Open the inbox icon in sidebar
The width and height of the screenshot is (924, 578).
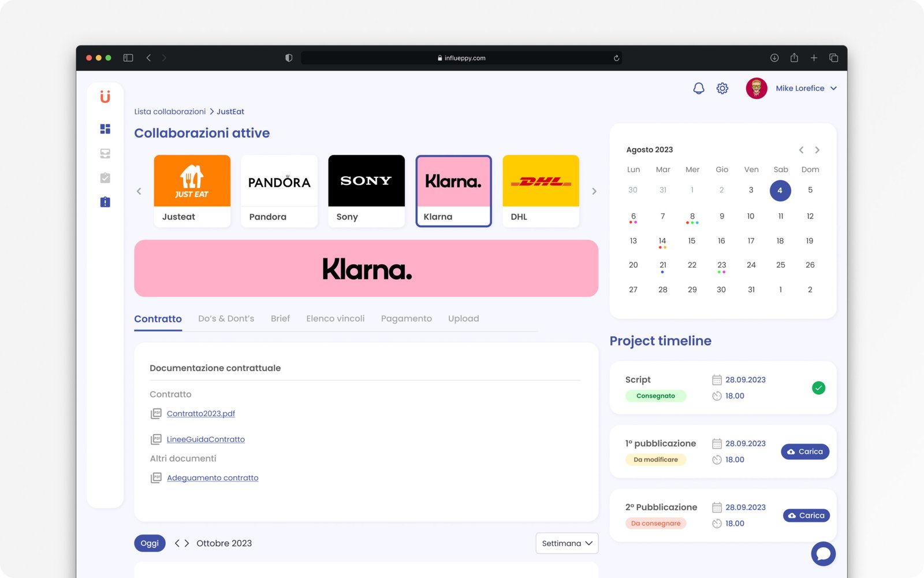click(x=105, y=154)
